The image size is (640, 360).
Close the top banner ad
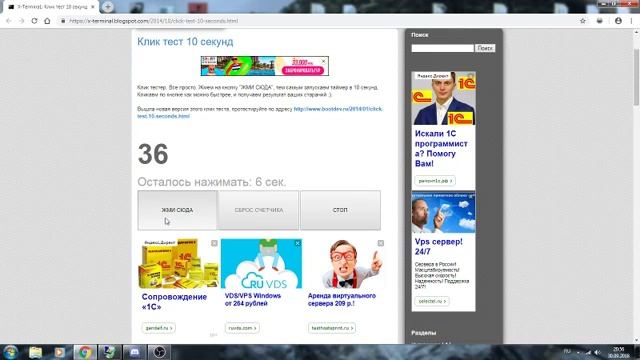click(x=324, y=61)
